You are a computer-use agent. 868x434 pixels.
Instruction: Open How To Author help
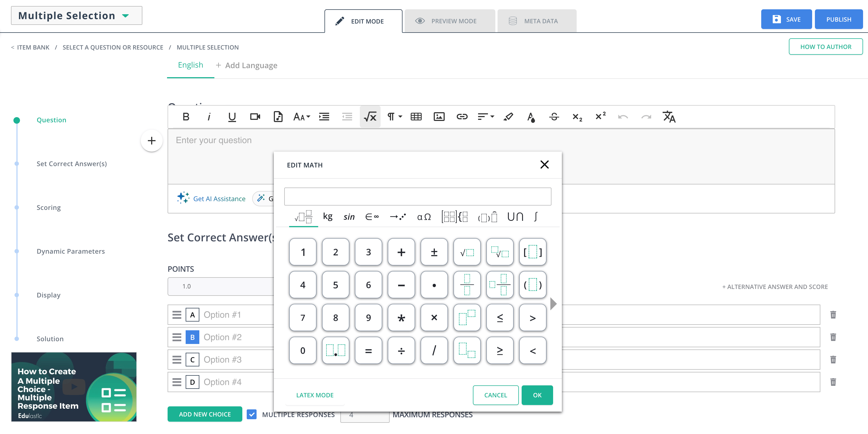(x=826, y=47)
